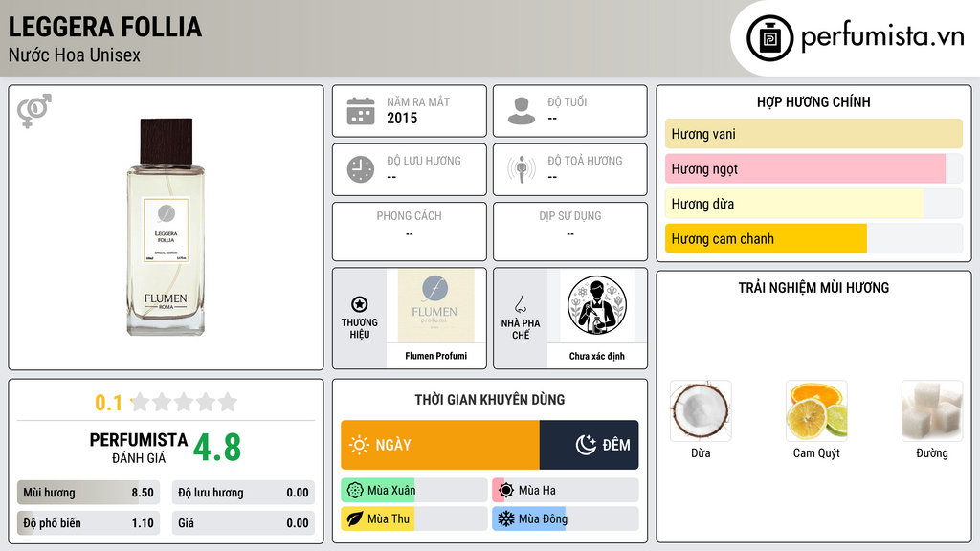The width and height of the screenshot is (980, 551).
Task: Select the Đường sugar note image
Action: (932, 411)
